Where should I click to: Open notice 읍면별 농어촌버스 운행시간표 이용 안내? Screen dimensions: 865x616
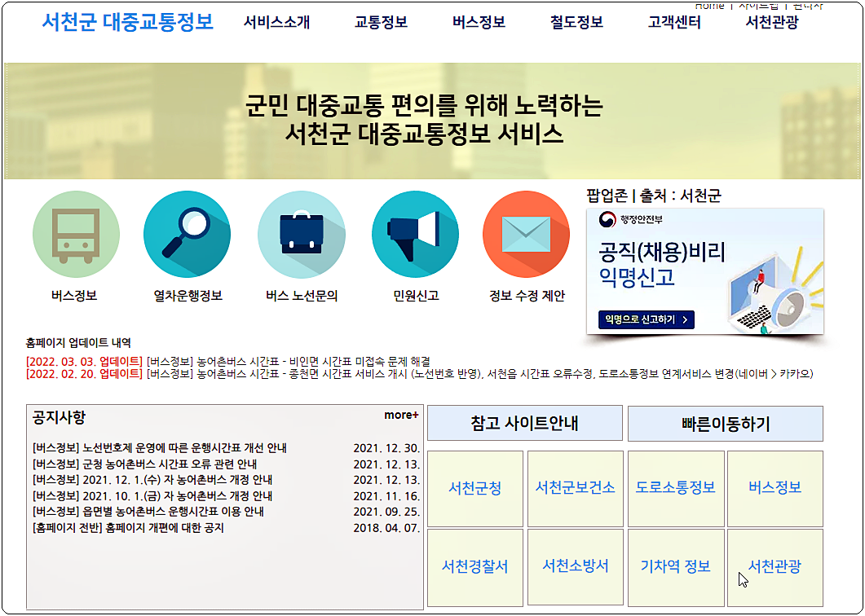(148, 512)
